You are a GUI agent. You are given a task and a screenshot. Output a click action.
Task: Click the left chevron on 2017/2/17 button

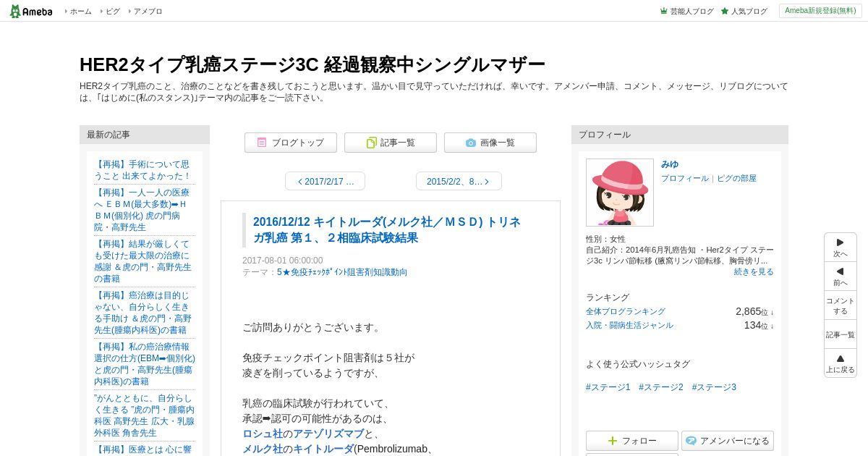click(300, 182)
